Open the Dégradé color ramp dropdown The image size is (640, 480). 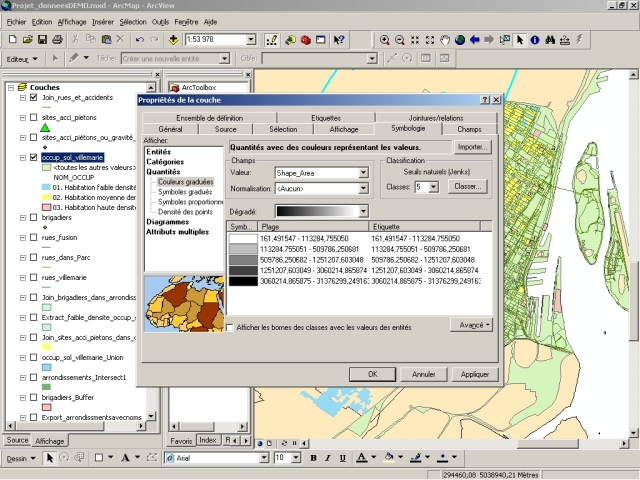point(364,212)
